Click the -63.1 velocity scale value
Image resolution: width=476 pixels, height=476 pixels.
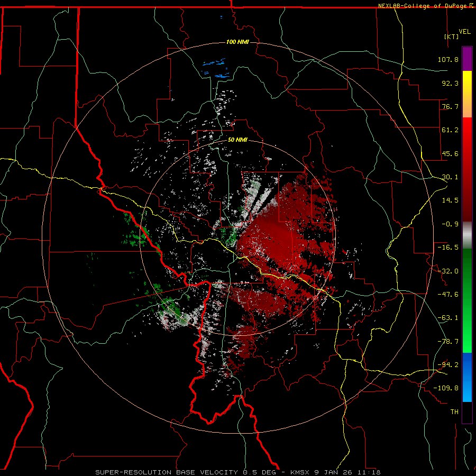click(448, 317)
